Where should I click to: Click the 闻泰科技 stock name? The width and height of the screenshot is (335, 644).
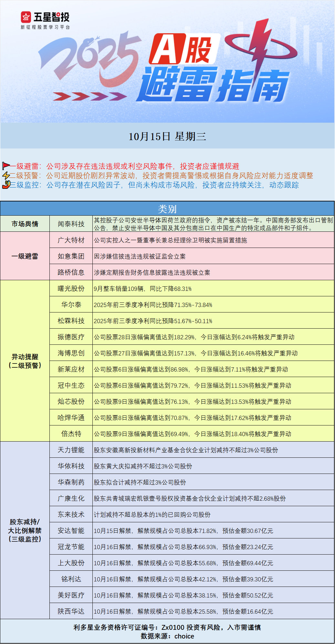(71, 224)
